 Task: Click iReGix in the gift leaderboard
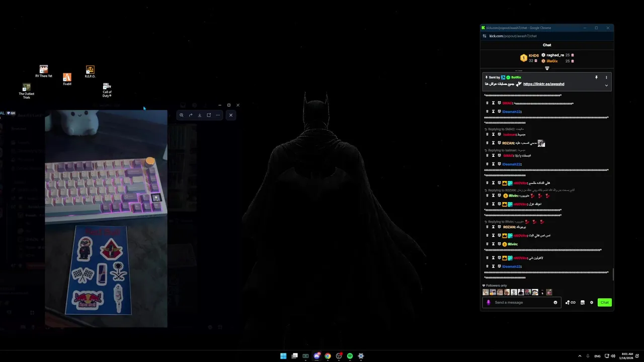click(552, 61)
